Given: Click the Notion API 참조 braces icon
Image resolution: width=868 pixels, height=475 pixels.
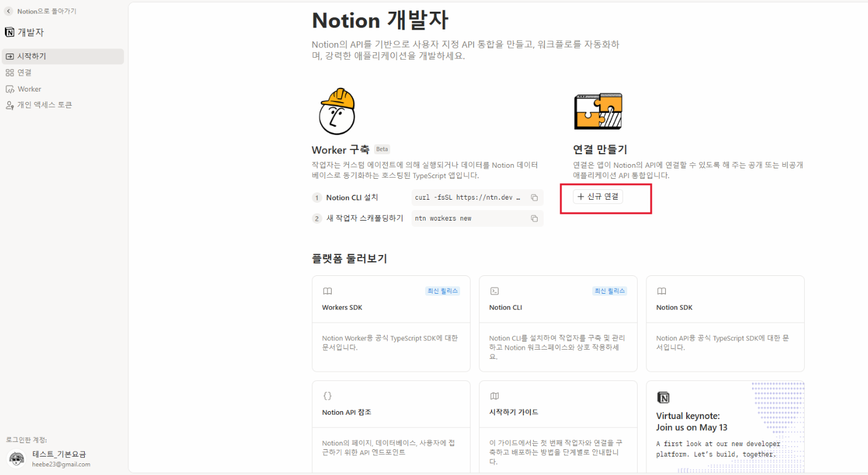Looking at the screenshot, I should click(x=327, y=396).
